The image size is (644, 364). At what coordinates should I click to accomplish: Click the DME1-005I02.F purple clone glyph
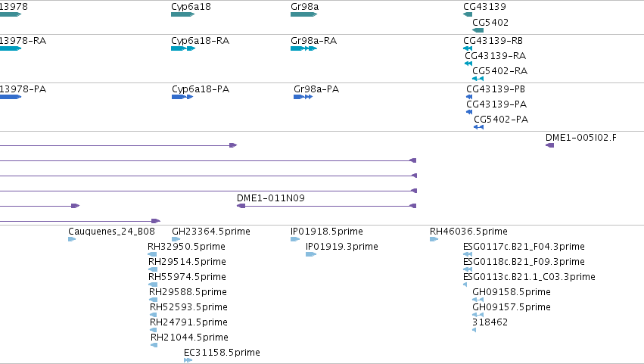pyautogui.click(x=550, y=145)
